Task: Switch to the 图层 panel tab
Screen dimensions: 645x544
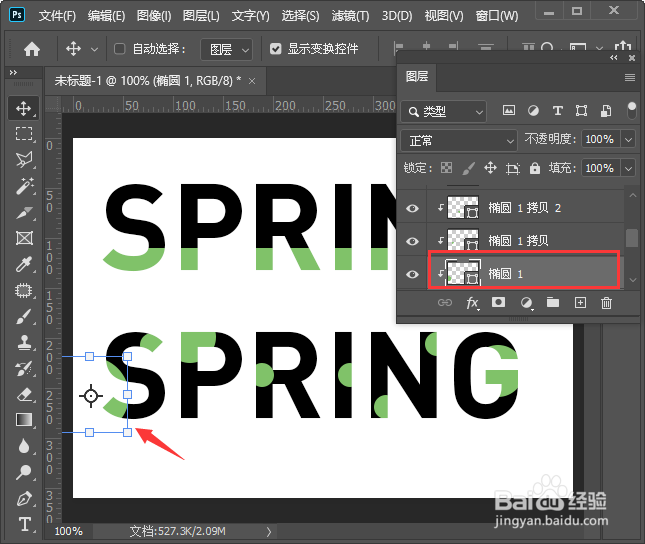Action: coord(417,77)
